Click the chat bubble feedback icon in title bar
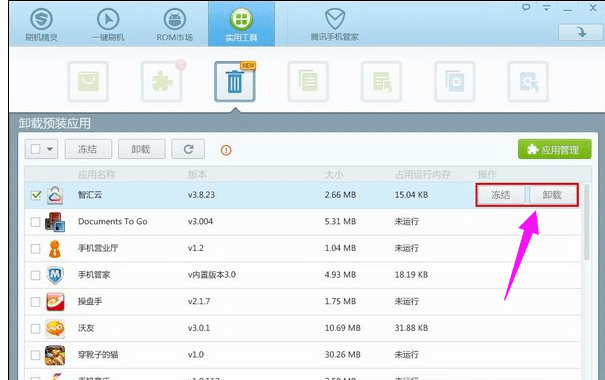Screen dimensions: 605x380 pyautogui.click(x=526, y=7)
